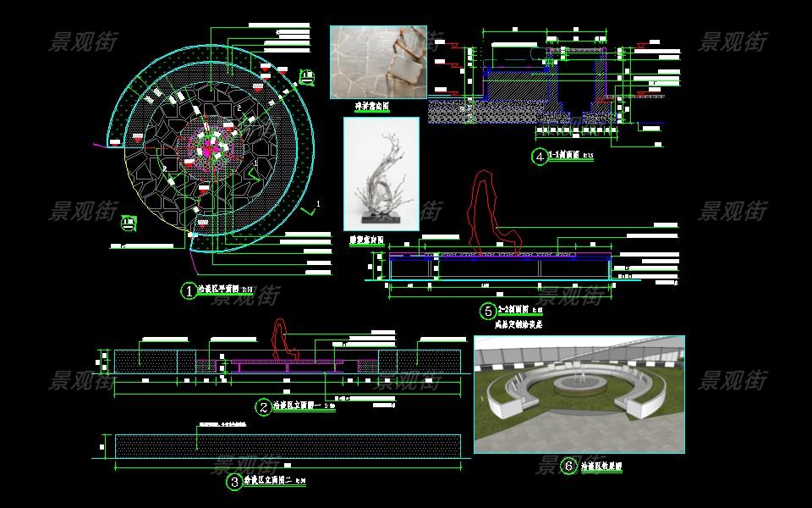This screenshot has height=508, width=812.
Task: Select the circled number 3 drawing marker
Action: pos(234,483)
